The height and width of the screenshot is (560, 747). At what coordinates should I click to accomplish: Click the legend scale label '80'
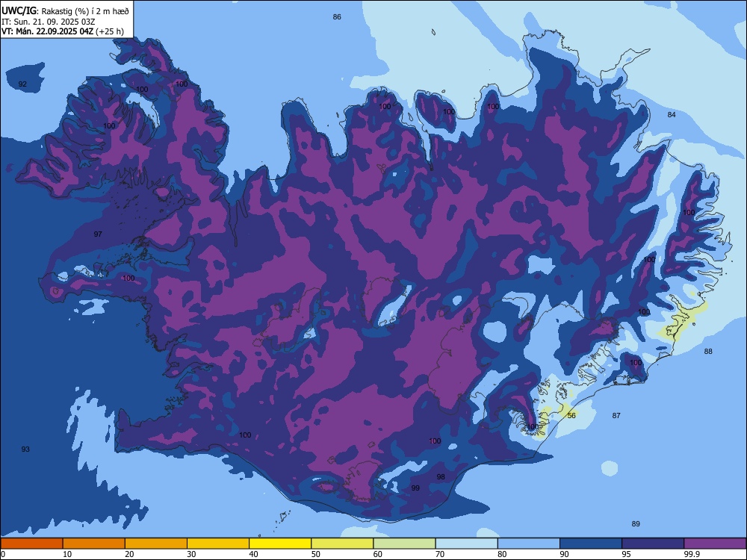[x=502, y=554]
